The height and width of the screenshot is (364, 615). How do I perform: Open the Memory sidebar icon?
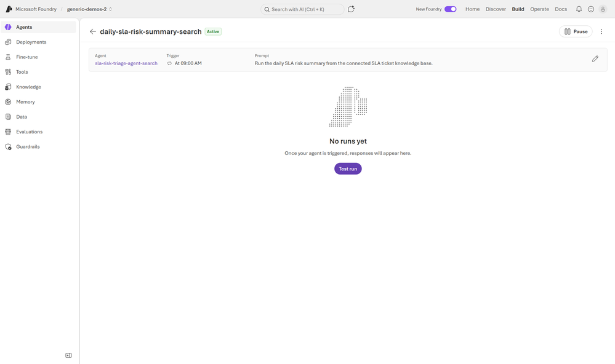point(8,102)
